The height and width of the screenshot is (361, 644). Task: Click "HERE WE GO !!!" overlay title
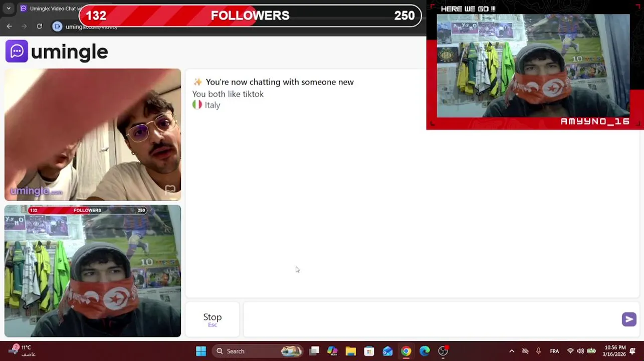(468, 9)
